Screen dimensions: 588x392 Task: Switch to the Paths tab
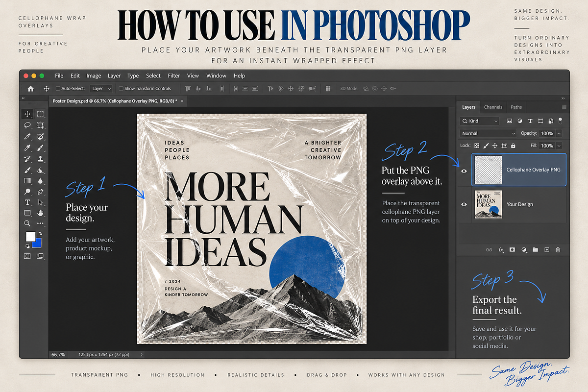[516, 107]
